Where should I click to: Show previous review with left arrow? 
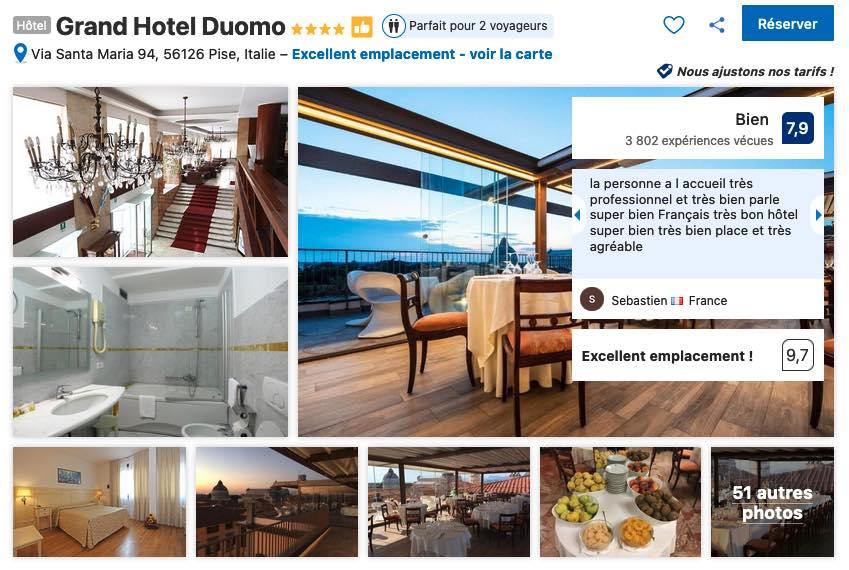578,215
